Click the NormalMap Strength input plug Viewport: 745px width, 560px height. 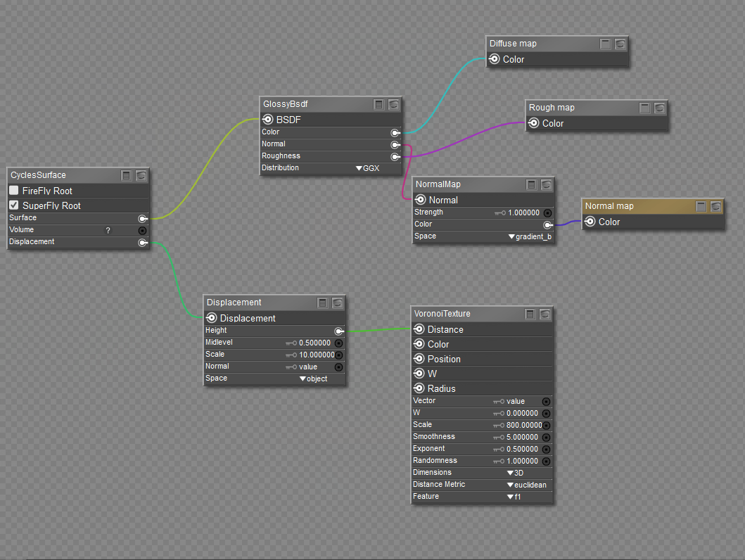pyautogui.click(x=547, y=212)
